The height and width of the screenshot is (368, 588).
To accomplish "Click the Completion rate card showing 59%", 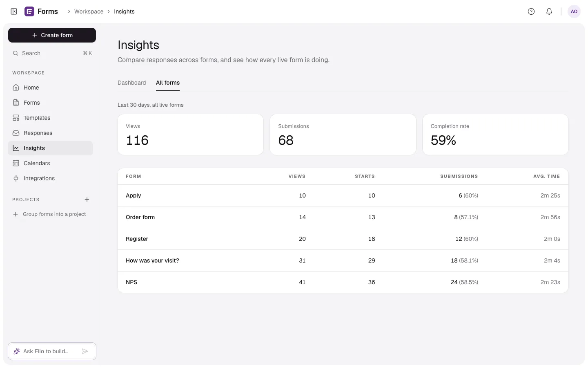I will (495, 135).
